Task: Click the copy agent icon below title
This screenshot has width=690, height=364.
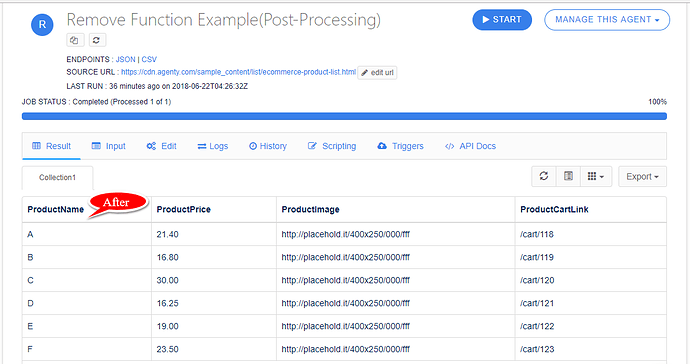Action: tap(74, 40)
